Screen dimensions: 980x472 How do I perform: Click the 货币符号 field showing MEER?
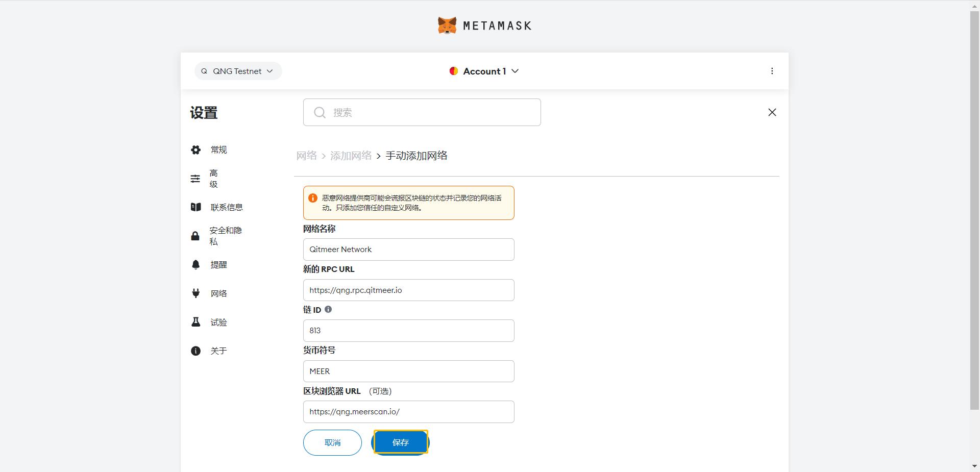(x=408, y=371)
